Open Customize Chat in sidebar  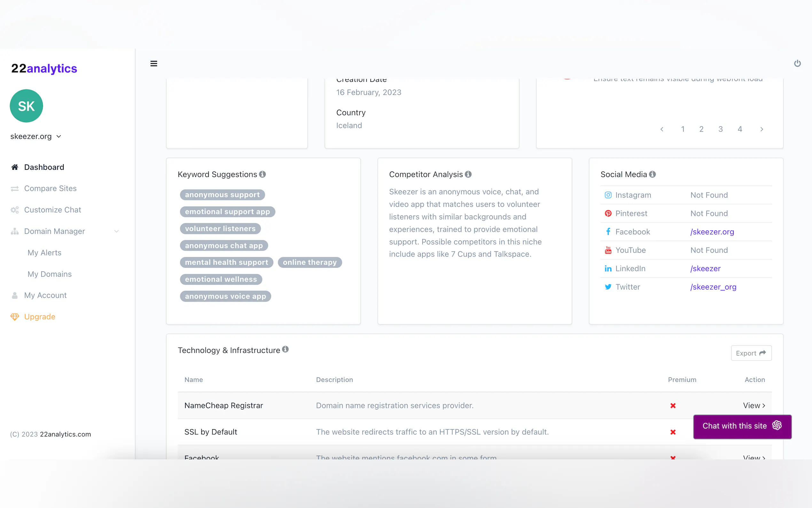pyautogui.click(x=52, y=210)
